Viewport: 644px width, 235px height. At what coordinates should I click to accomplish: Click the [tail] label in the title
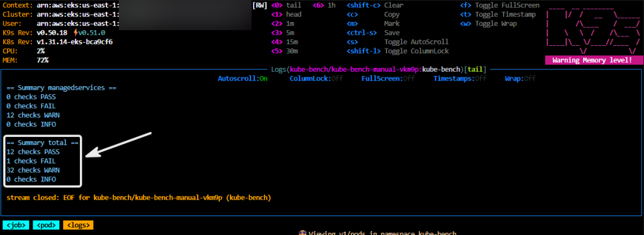pos(475,69)
